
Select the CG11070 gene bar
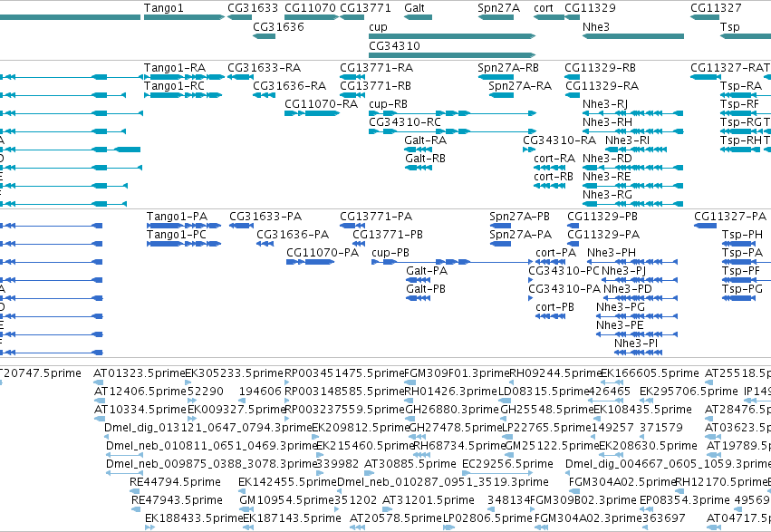(x=312, y=17)
